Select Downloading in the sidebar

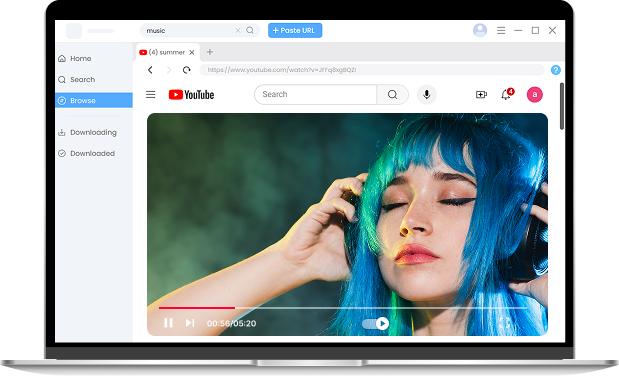[x=94, y=132]
